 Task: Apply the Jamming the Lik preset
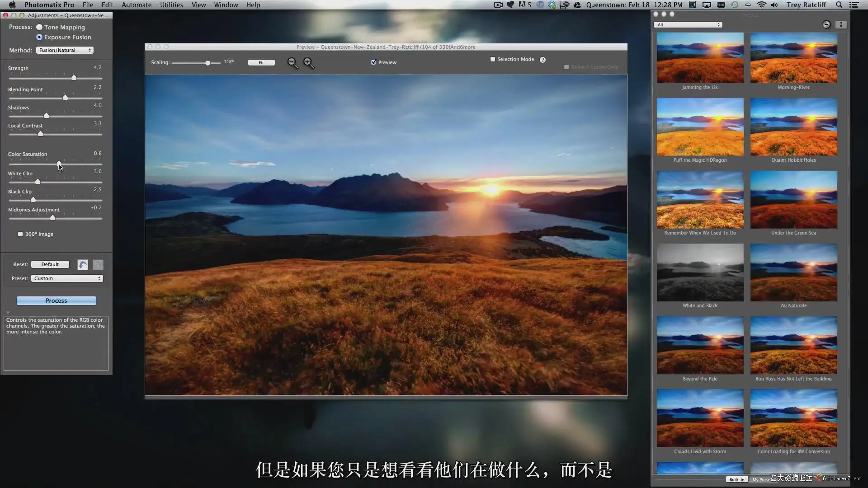click(x=700, y=58)
